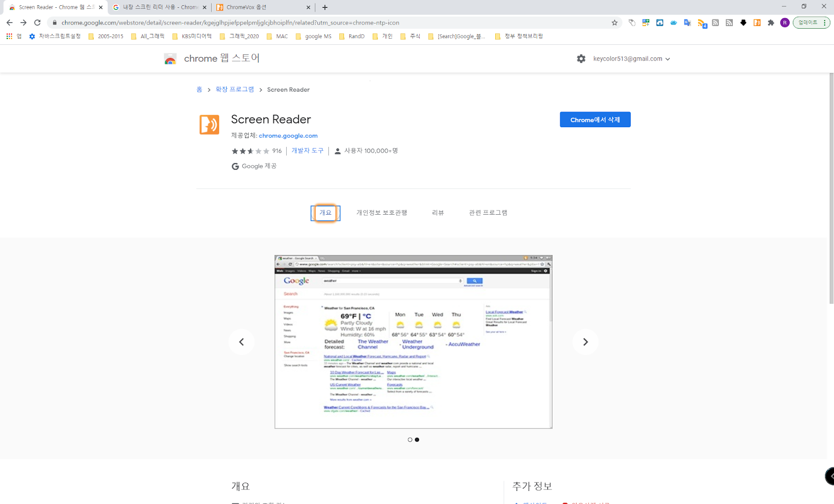
Task: Select the first carousel dot indicator
Action: [x=410, y=440]
